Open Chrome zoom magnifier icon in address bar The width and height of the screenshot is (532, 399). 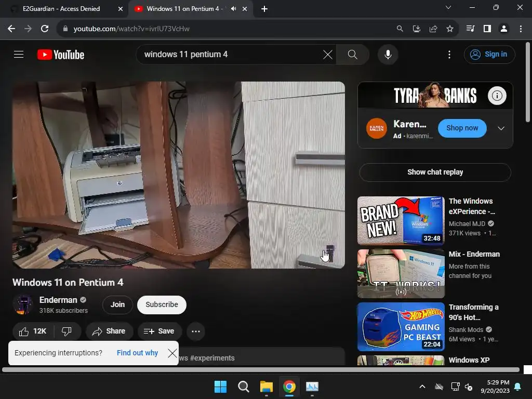400,29
